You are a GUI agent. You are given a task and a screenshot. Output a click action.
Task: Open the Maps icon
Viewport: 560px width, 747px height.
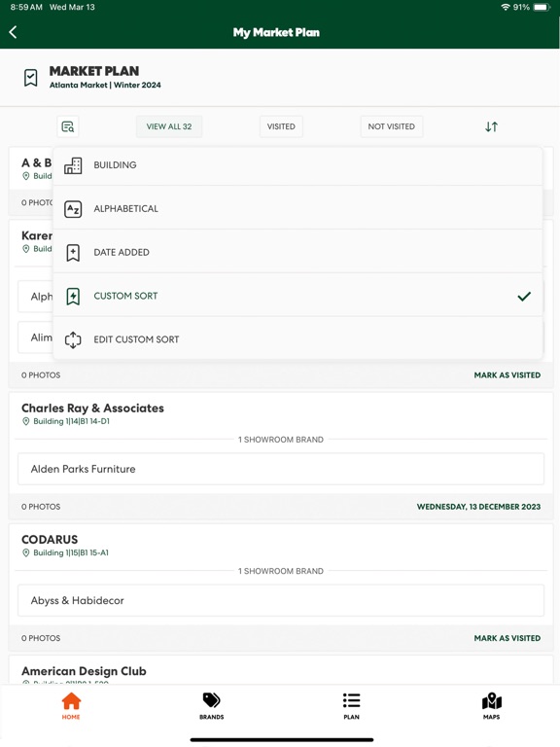pos(492,700)
